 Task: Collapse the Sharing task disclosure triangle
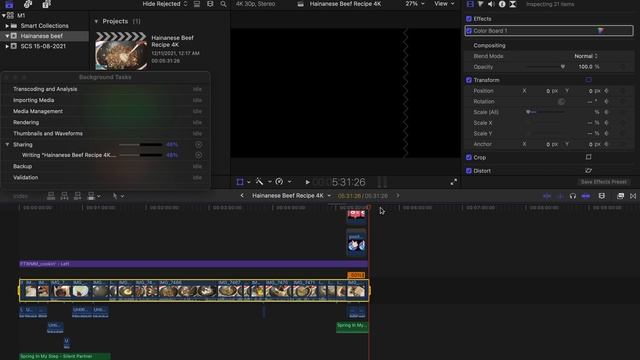7,144
